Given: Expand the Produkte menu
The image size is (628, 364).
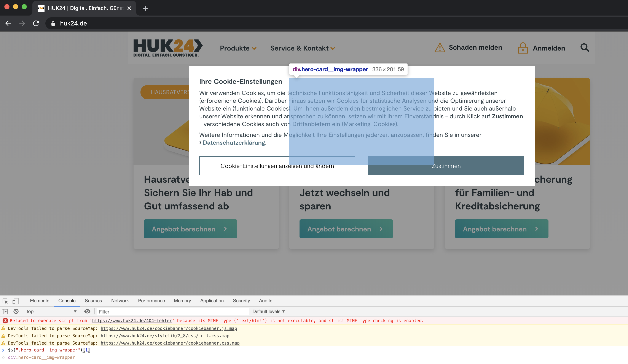Looking at the screenshot, I should 238,48.
